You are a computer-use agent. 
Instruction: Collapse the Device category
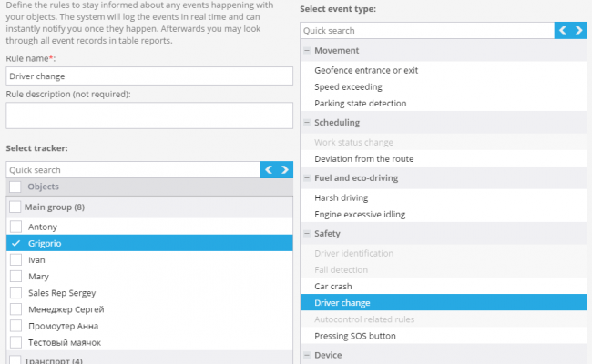click(307, 355)
